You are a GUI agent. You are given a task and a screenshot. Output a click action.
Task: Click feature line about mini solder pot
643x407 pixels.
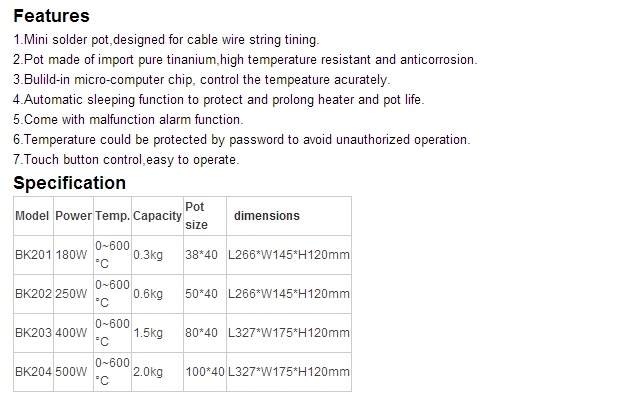pos(166,40)
